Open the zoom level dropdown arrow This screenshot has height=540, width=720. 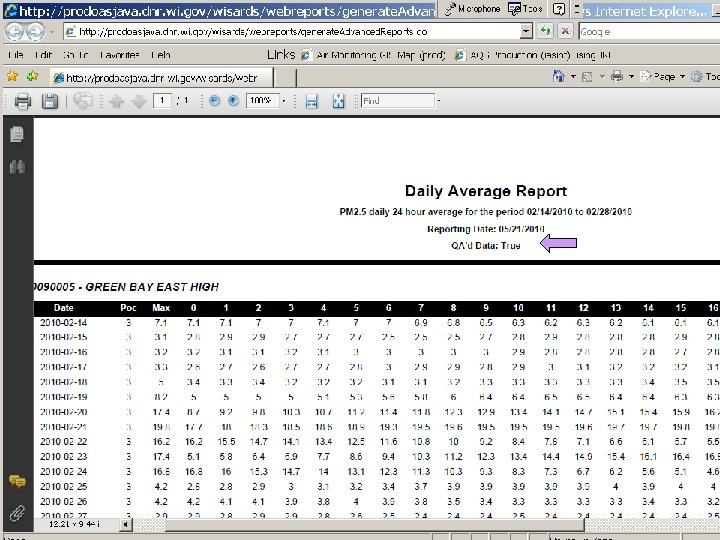tap(284, 101)
